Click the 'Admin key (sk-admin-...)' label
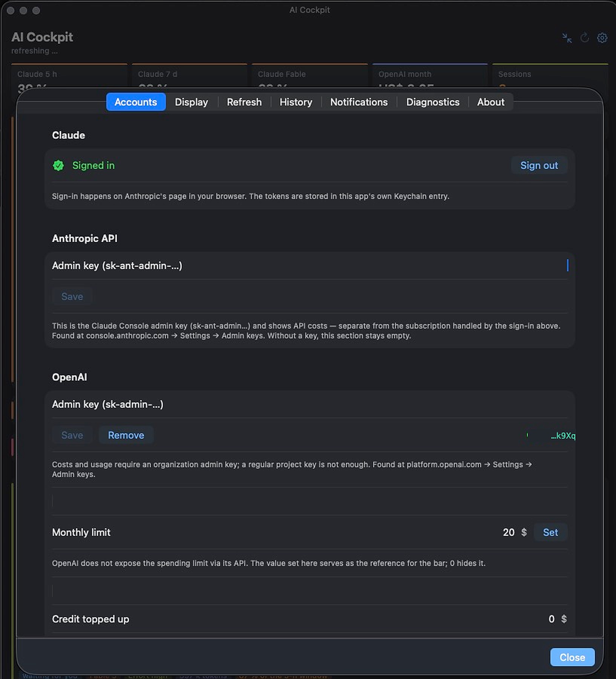 tap(108, 404)
